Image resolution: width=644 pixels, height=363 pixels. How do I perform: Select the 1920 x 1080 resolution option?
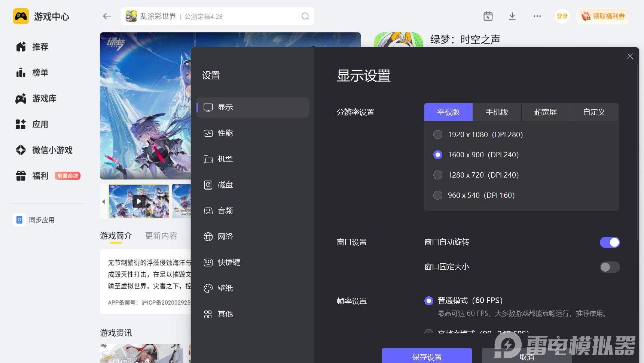pyautogui.click(x=438, y=134)
